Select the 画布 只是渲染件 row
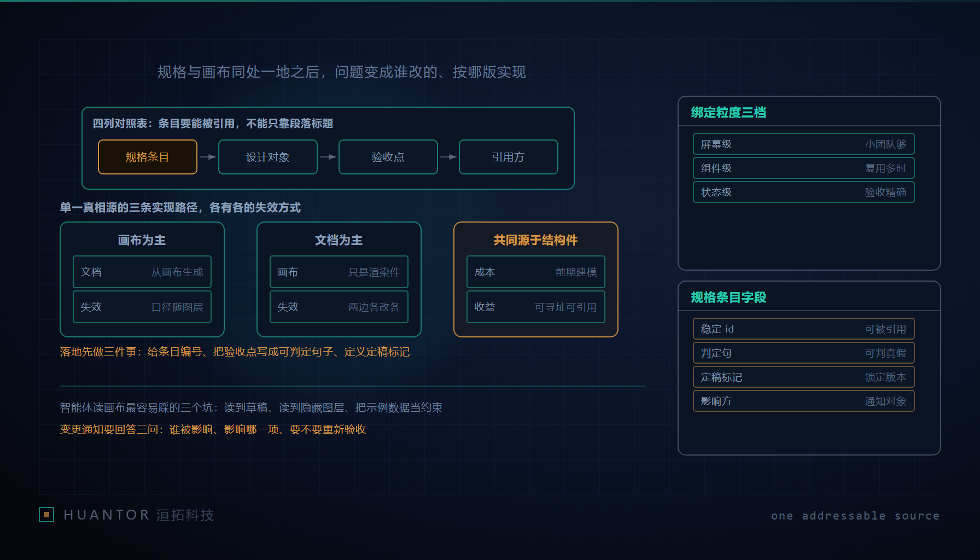This screenshot has height=560, width=980. pyautogui.click(x=339, y=272)
